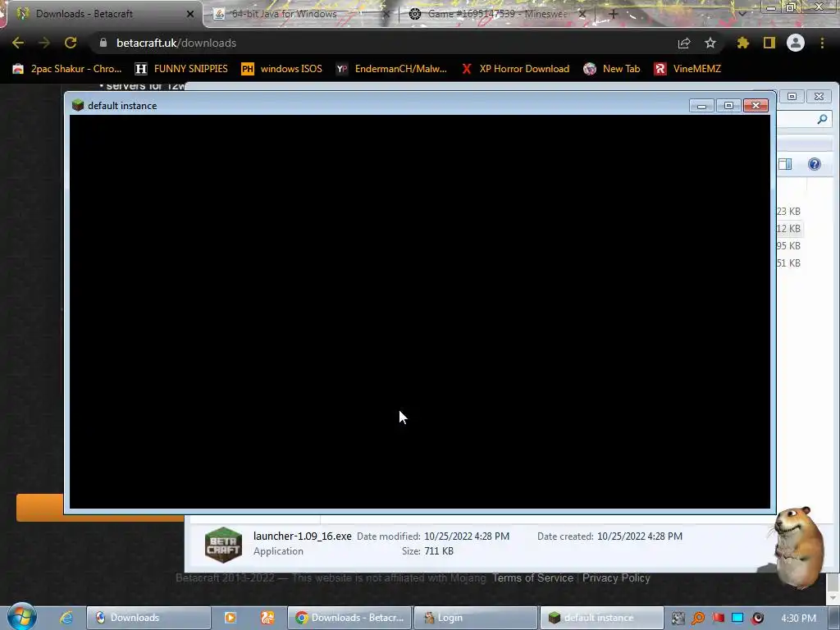Click the lock site info icon
The height and width of the screenshot is (630, 840).
tap(103, 43)
